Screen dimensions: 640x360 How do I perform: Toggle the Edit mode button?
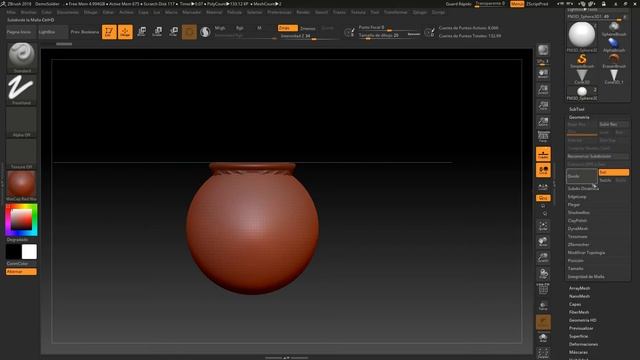109,32
